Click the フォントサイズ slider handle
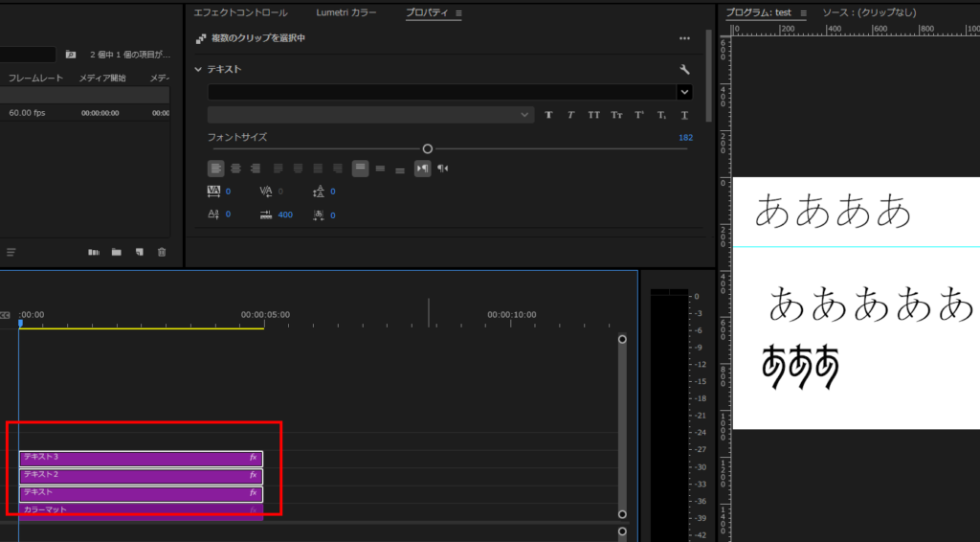Image resolution: width=980 pixels, height=542 pixels. 428,148
